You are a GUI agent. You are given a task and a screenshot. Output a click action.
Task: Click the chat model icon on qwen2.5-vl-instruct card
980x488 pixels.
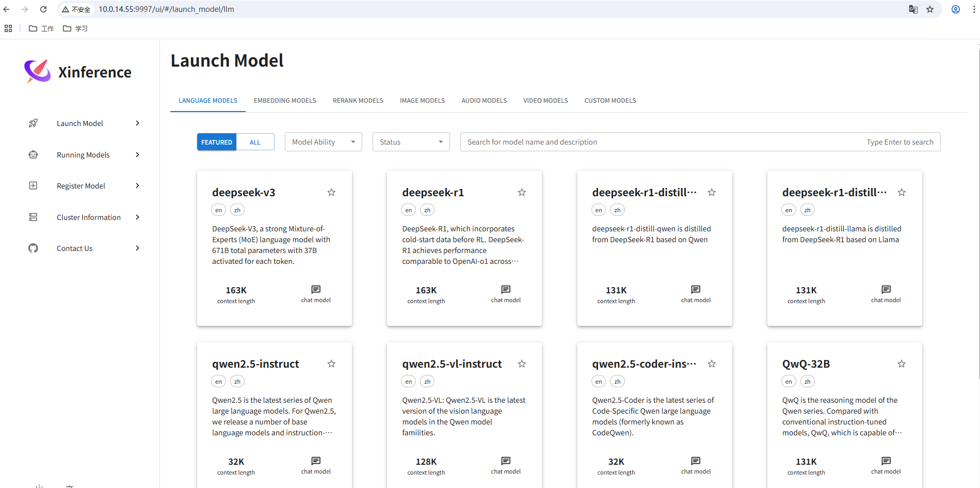tap(506, 461)
